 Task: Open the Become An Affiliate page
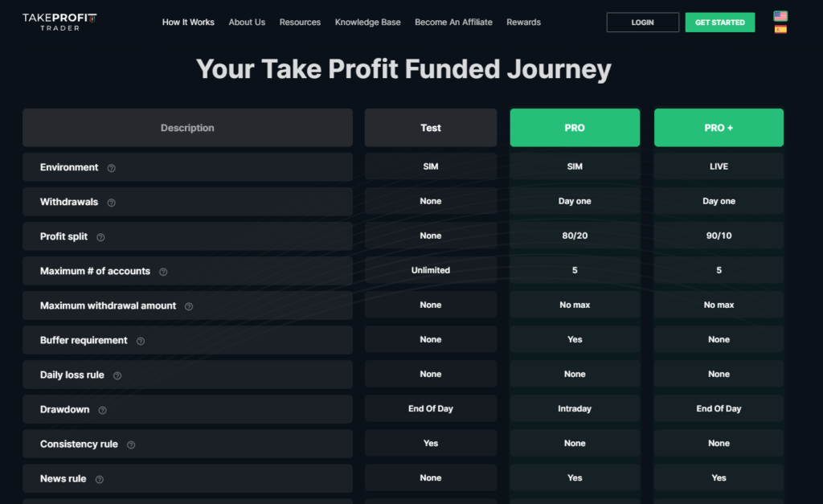pyautogui.click(x=453, y=22)
